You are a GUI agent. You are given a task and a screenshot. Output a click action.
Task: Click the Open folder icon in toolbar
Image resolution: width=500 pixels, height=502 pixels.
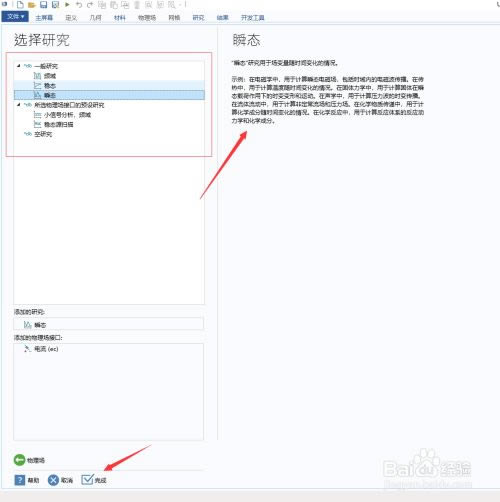pyautogui.click(x=32, y=5)
